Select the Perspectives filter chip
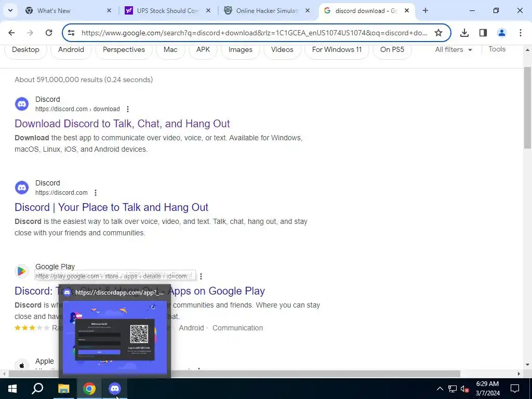532x399 pixels. [x=124, y=49]
